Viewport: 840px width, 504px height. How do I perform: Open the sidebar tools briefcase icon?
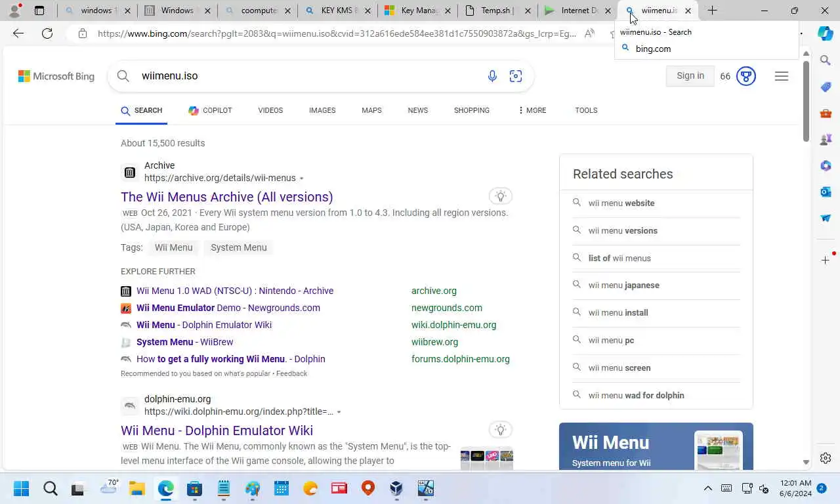pyautogui.click(x=826, y=113)
